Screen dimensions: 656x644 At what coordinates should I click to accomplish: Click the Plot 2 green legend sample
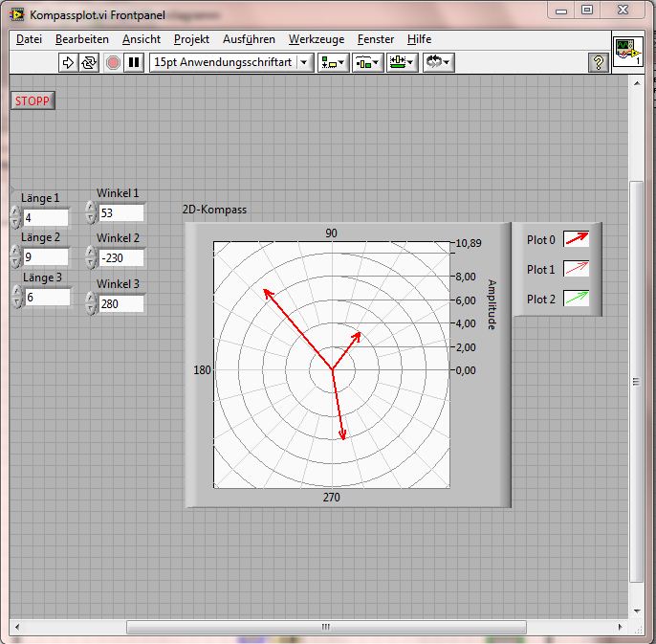point(577,299)
